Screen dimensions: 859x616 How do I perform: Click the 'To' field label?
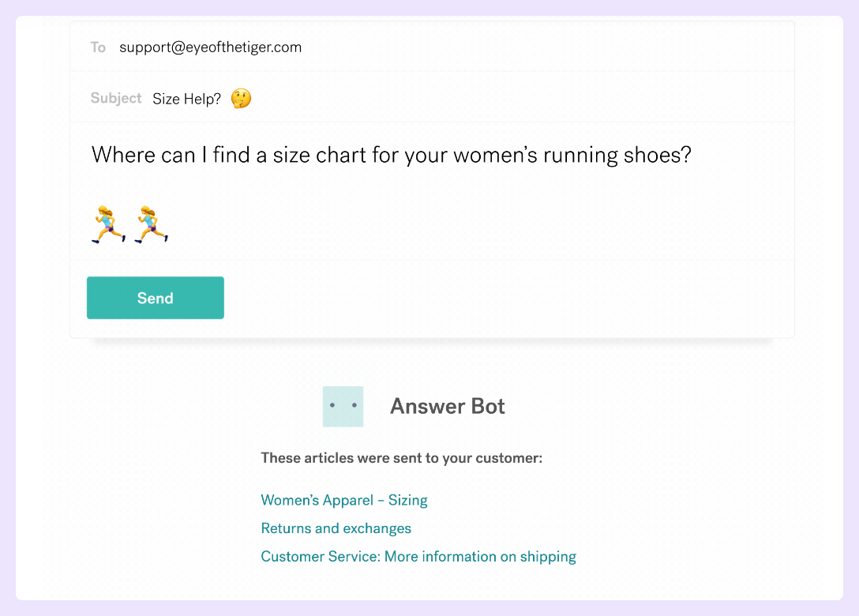[98, 47]
